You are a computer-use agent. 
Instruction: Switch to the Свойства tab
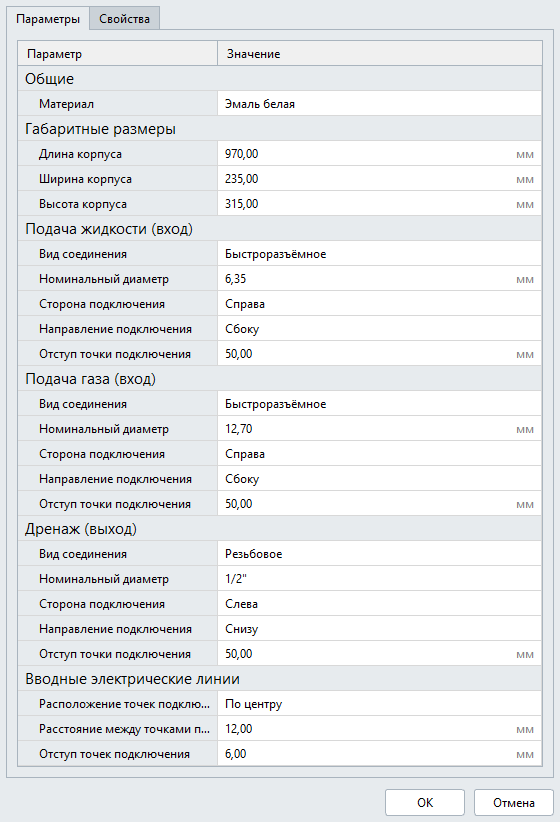(x=124, y=19)
